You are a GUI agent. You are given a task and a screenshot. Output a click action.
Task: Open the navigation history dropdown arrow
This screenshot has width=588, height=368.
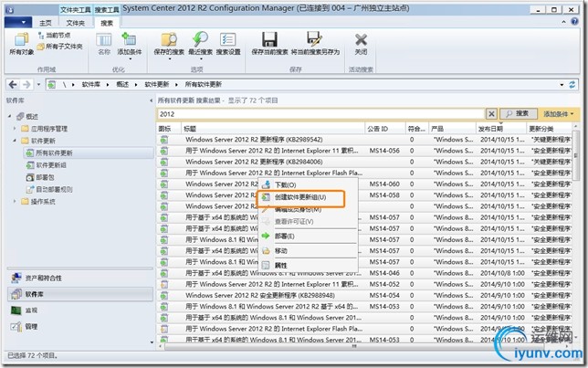coord(38,85)
